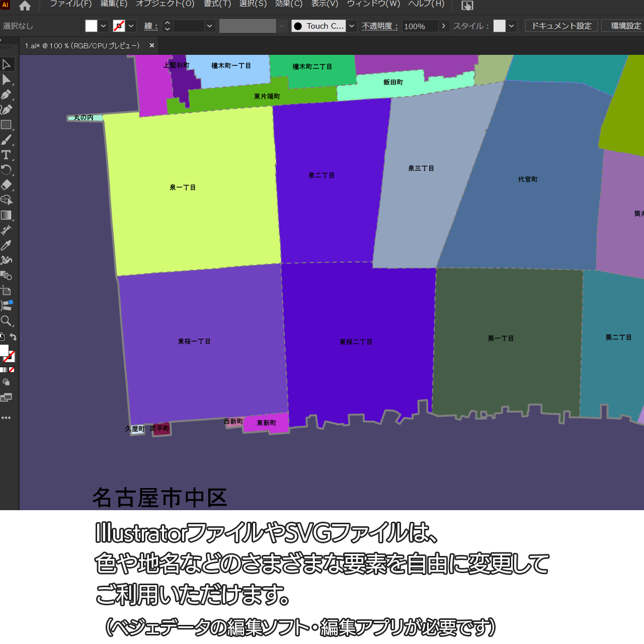Screen dimensions: 644x644
Task: Click the Home icon
Action: (x=25, y=6)
